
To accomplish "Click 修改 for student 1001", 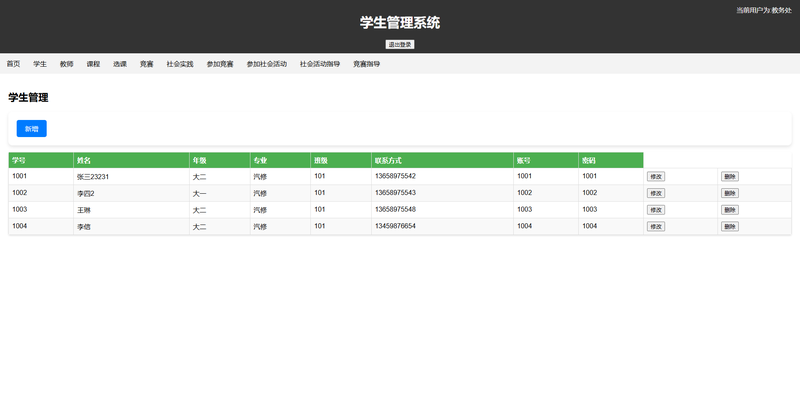I will [656, 177].
